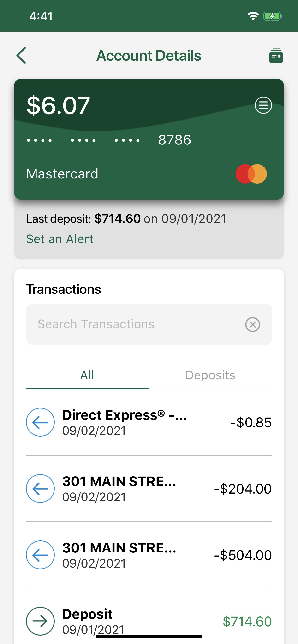Tap the battery indicator in status bar

273,17
